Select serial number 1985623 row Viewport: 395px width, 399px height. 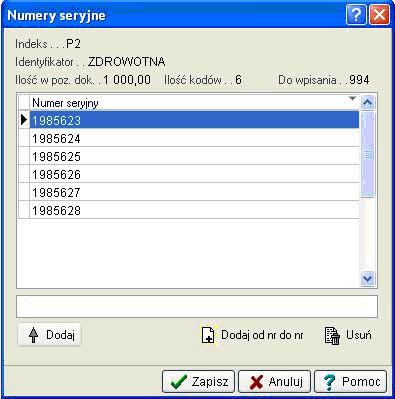point(194,120)
